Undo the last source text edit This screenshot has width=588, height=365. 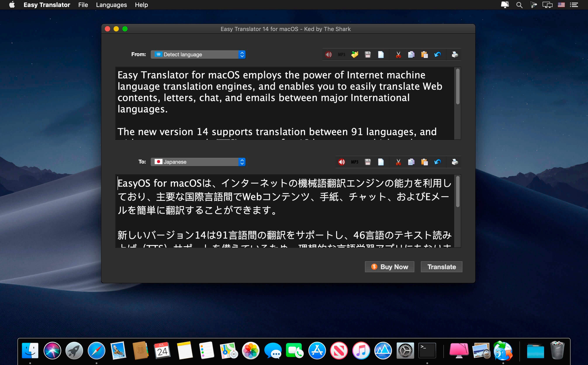tap(438, 55)
